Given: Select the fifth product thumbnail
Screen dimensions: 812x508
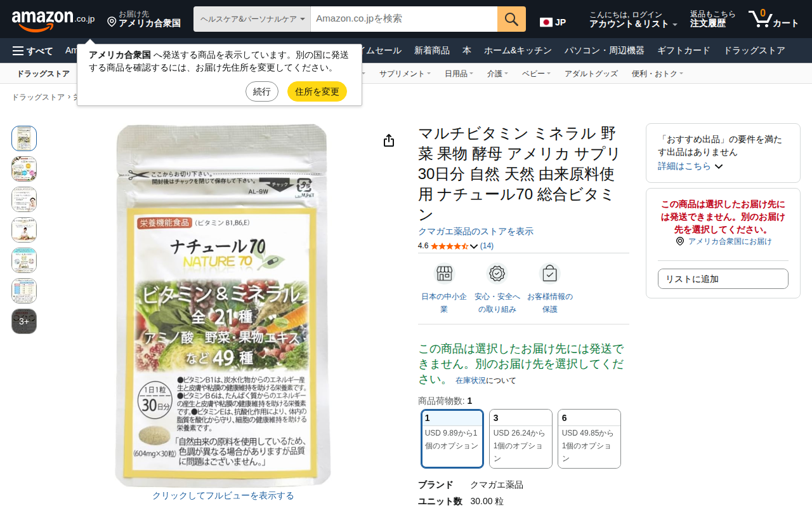Looking at the screenshot, I should pyautogui.click(x=24, y=260).
